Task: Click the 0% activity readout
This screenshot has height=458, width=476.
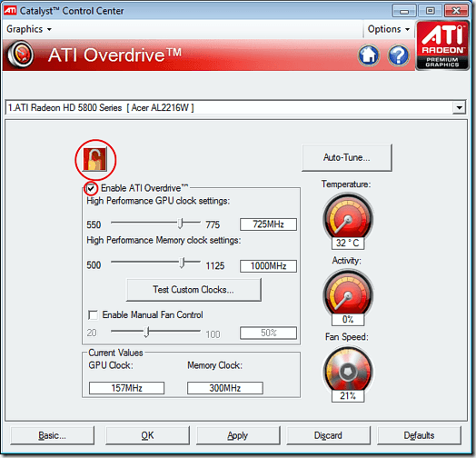Action: point(348,319)
